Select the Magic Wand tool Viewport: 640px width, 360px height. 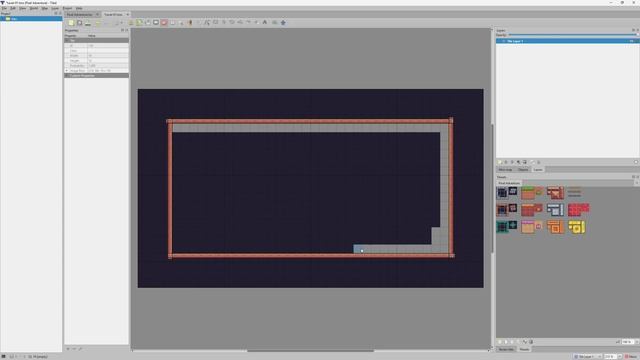click(181, 22)
